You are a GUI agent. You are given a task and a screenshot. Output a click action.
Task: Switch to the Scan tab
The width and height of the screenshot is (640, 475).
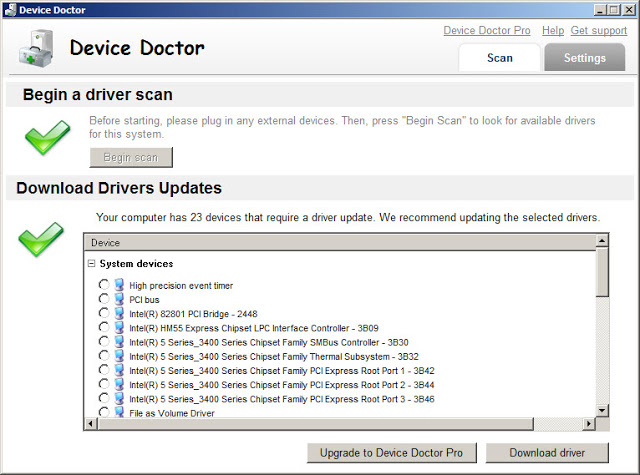pyautogui.click(x=500, y=58)
